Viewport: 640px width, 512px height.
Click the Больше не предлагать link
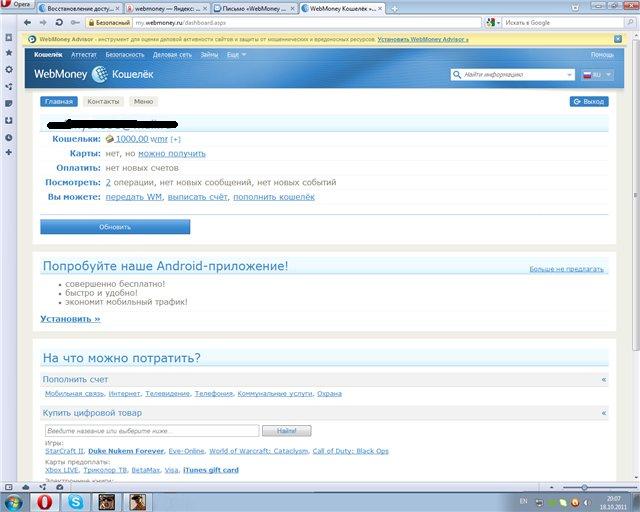point(566,269)
